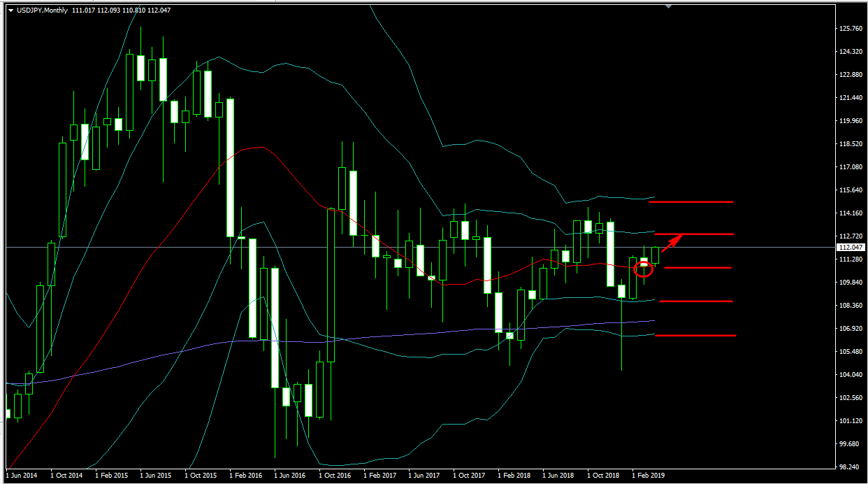Click the 117.080 price axis label

coord(851,167)
